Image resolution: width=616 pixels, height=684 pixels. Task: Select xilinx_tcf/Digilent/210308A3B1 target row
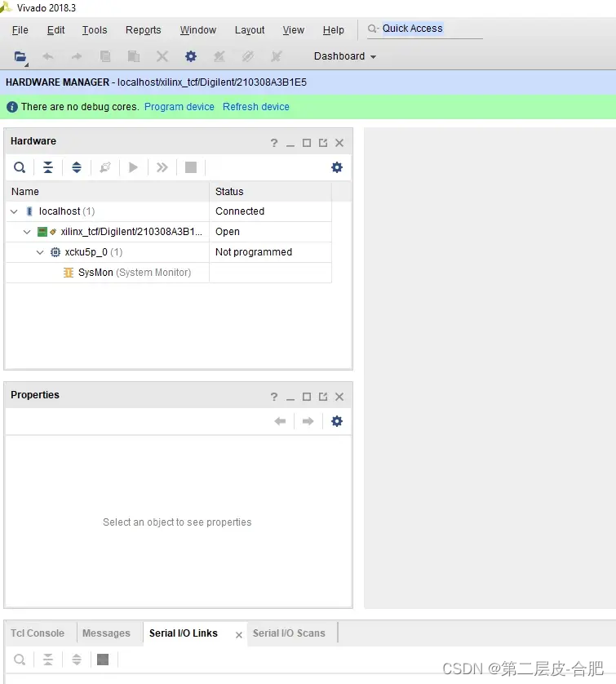131,232
